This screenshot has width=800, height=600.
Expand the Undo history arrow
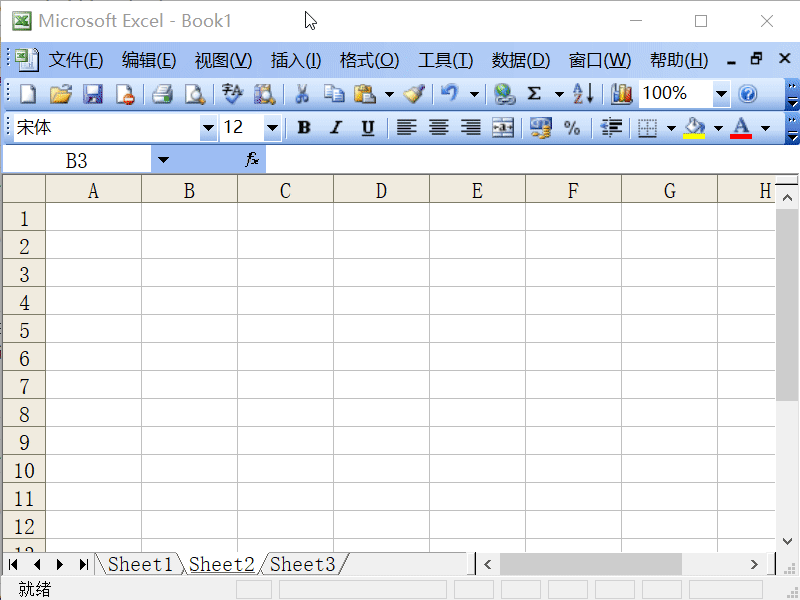[x=474, y=94]
